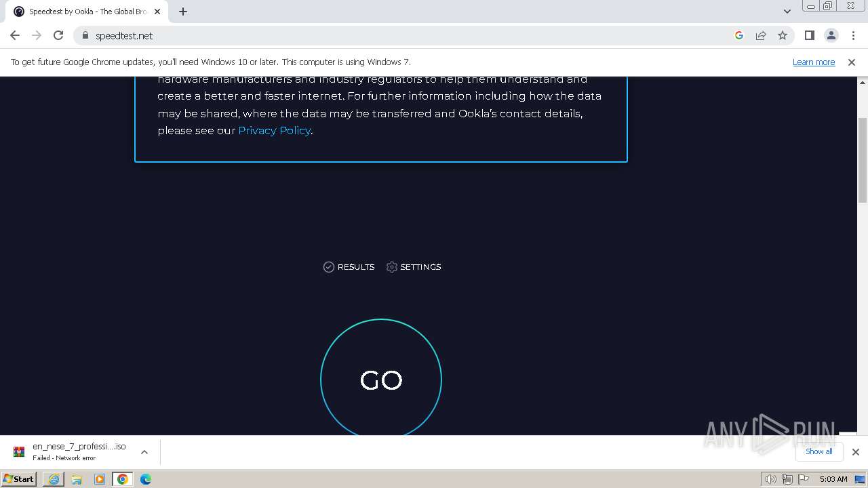Click the en_nese_7_professi....iso download item
This screenshot has height=488, width=868.
(79, 452)
